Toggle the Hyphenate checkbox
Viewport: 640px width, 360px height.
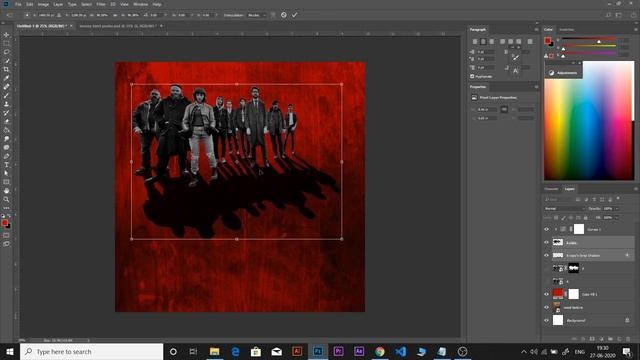[472, 76]
